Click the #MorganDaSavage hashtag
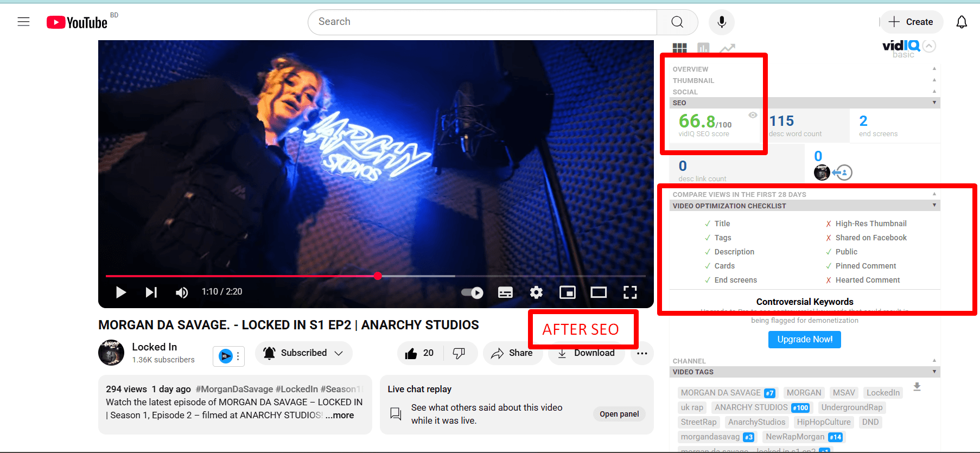The height and width of the screenshot is (453, 980). pyautogui.click(x=234, y=389)
